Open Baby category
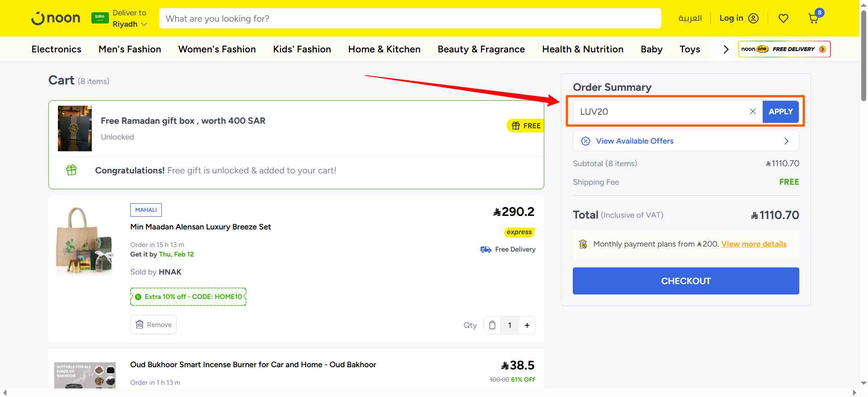 [x=651, y=49]
